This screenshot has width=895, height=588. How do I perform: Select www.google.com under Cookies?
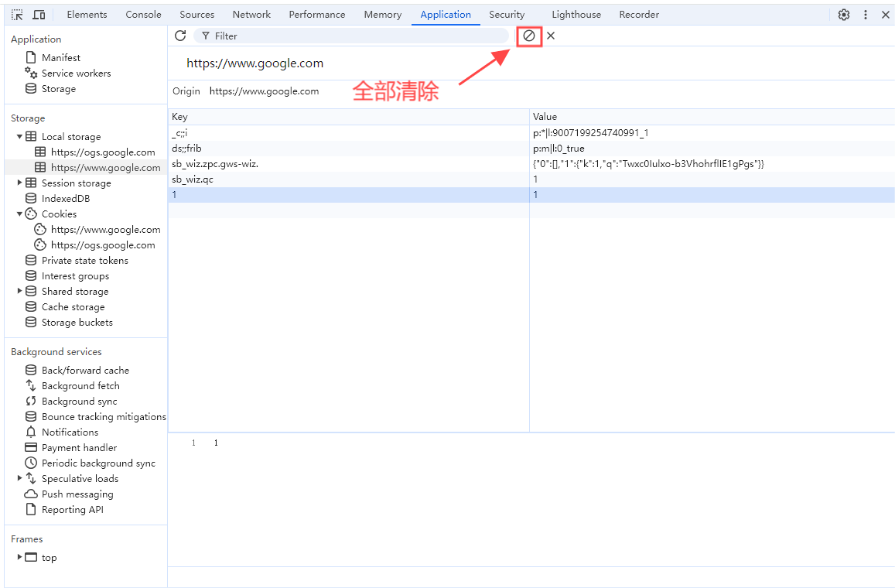[106, 230]
